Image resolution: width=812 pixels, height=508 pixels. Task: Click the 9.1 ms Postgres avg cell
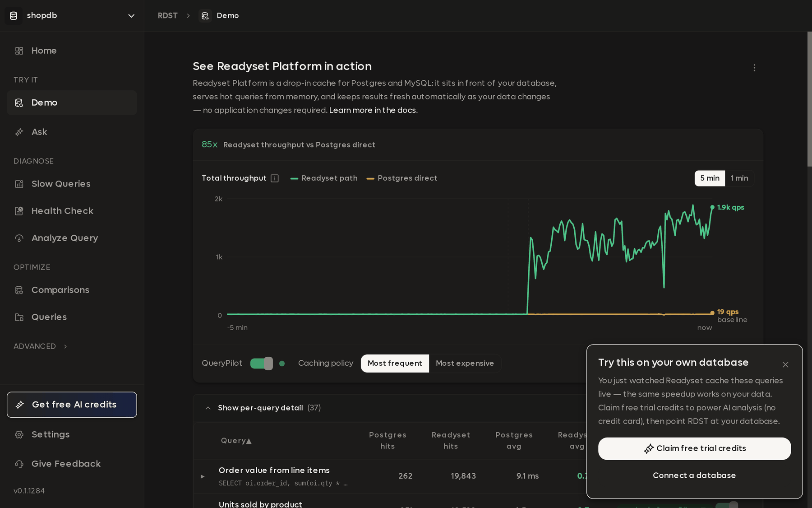(527, 476)
